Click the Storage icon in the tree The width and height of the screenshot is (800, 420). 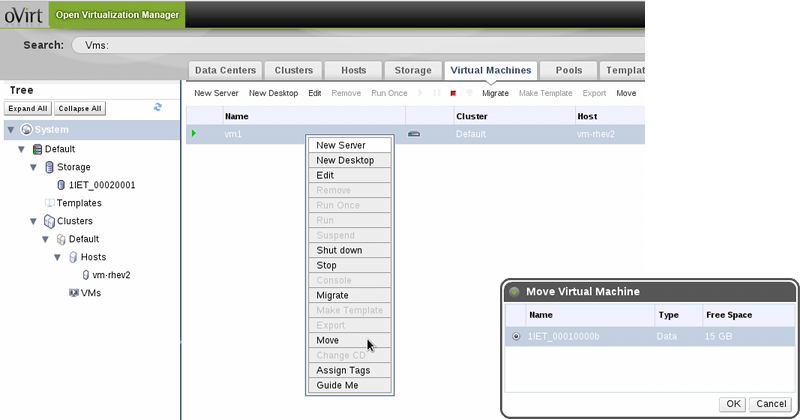[50, 167]
